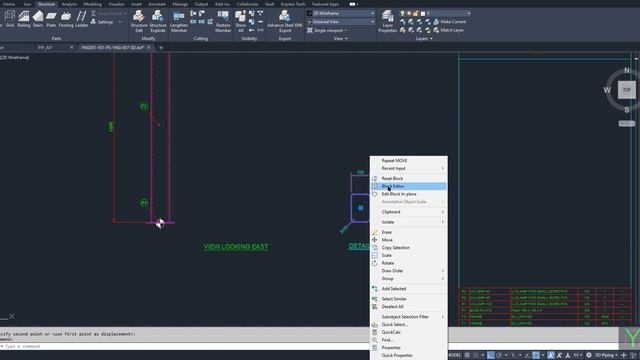Choose Select Similar from context menu

click(409, 299)
